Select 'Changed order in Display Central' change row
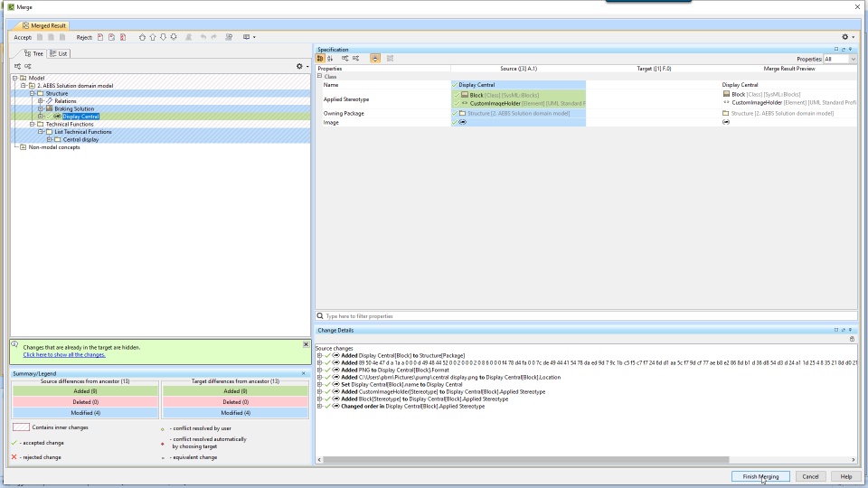This screenshot has width=868, height=488. pyautogui.click(x=412, y=406)
